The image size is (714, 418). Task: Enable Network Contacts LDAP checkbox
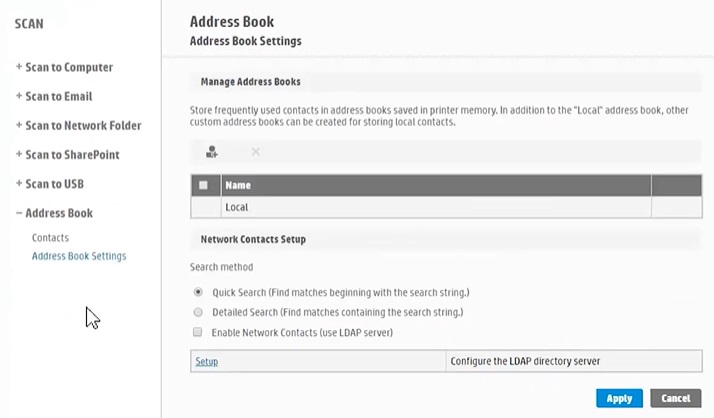coord(198,332)
